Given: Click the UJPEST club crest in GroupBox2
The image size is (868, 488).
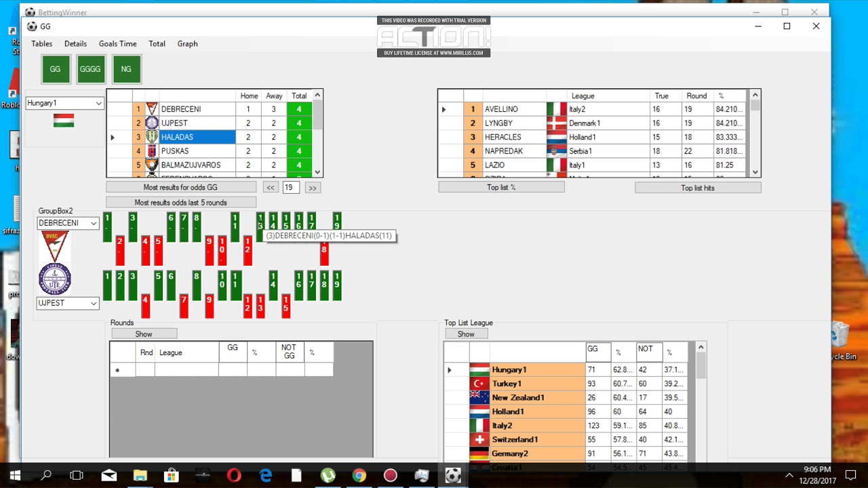Looking at the screenshot, I should (x=55, y=279).
